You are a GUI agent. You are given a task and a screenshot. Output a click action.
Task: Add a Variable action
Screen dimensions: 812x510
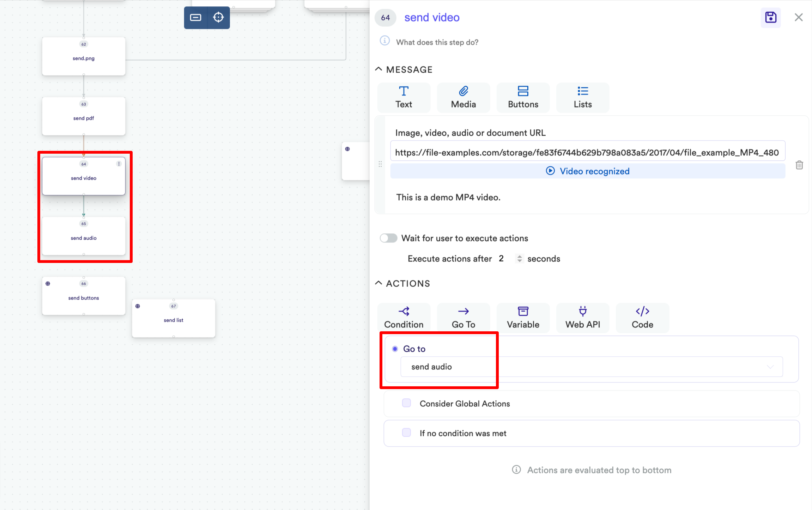[523, 318]
